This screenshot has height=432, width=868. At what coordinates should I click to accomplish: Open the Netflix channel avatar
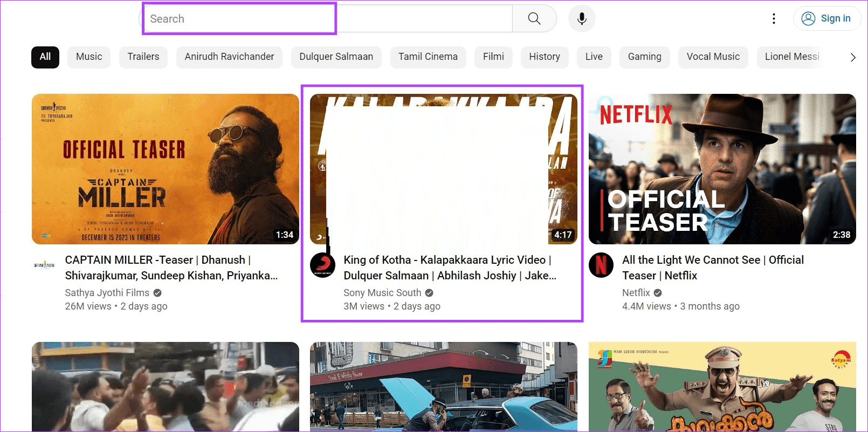coord(601,265)
